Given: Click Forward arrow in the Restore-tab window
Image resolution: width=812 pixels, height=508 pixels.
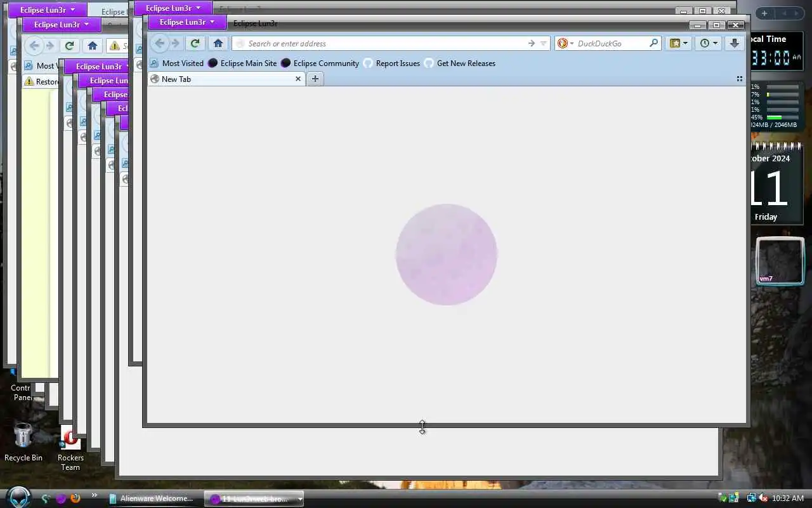Looking at the screenshot, I should 50,45.
